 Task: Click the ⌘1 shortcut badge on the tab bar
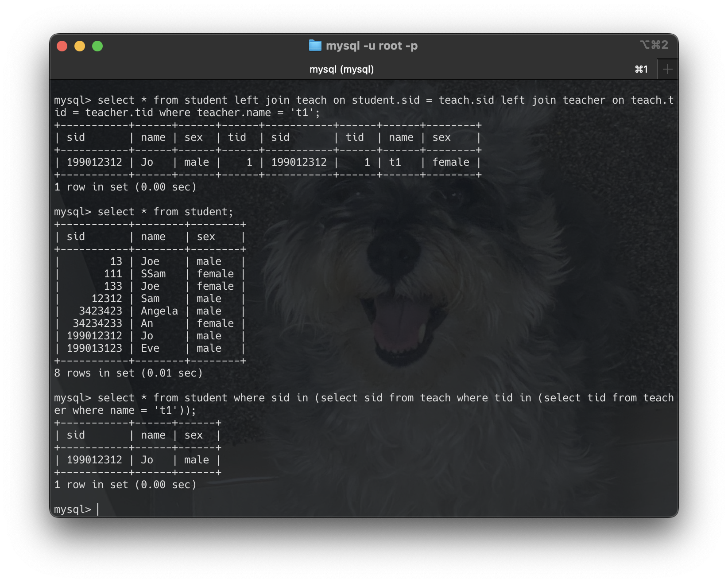[x=641, y=69]
